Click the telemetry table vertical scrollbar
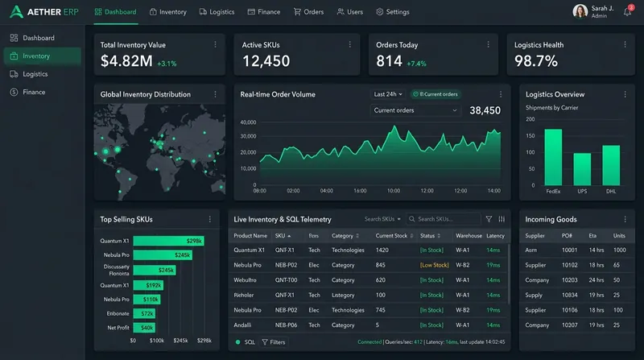 (509, 274)
